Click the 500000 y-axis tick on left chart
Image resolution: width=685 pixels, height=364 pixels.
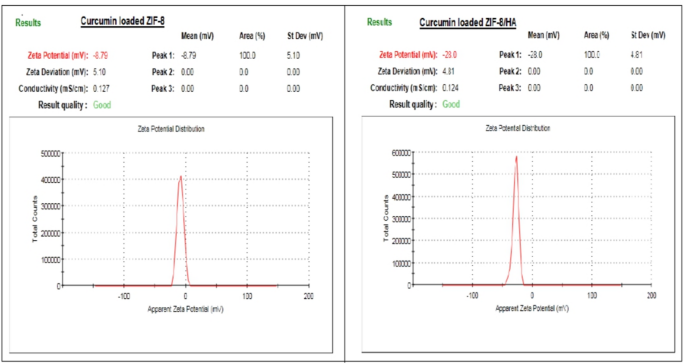[50, 153]
